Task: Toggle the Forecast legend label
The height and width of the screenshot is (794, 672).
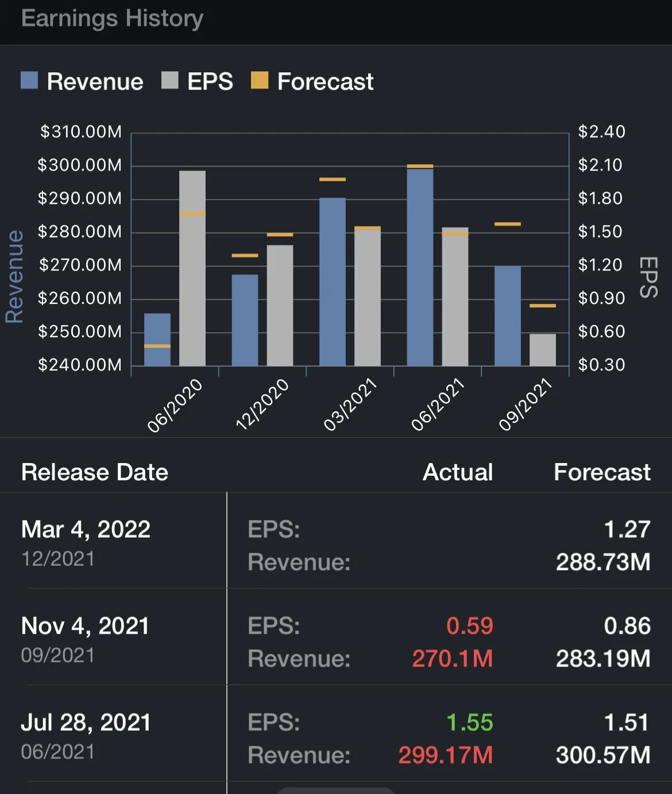Action: [326, 82]
